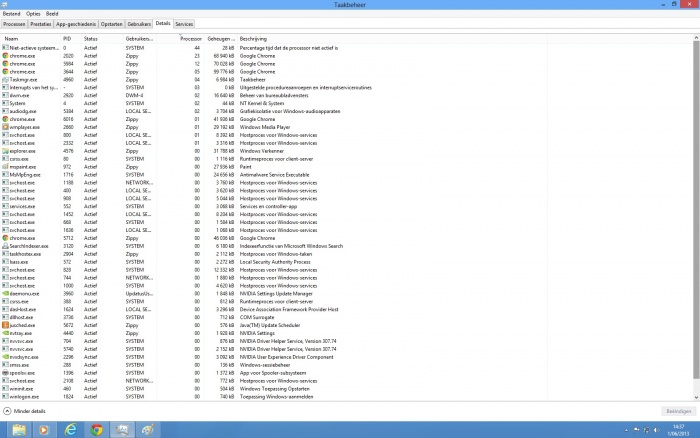Open the Bestand menu
This screenshot has height=438, width=700.
pos(12,14)
